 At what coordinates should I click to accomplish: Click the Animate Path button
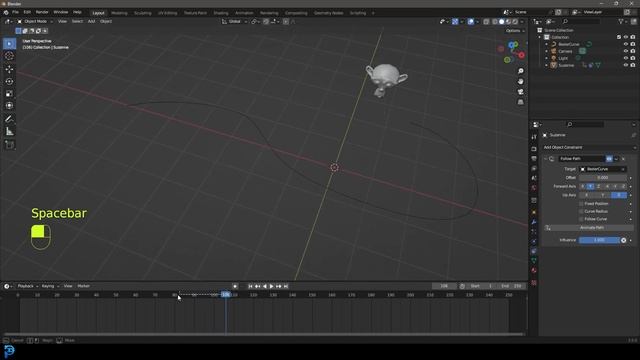592,228
